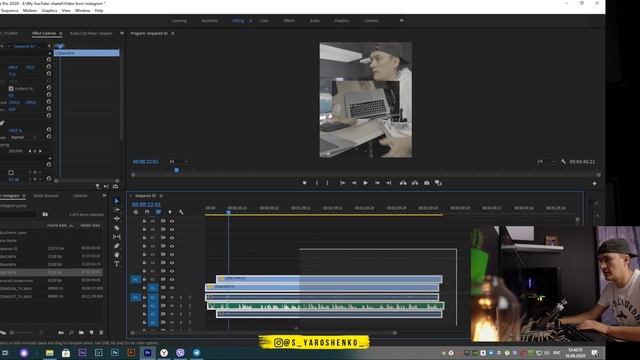Toggle the Uniform Scale checkbox
The image size is (640, 360).
click(11, 89)
